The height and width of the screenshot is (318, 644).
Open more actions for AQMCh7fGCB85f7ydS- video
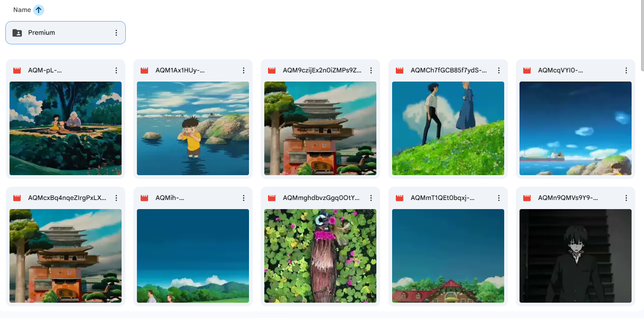[x=499, y=70]
